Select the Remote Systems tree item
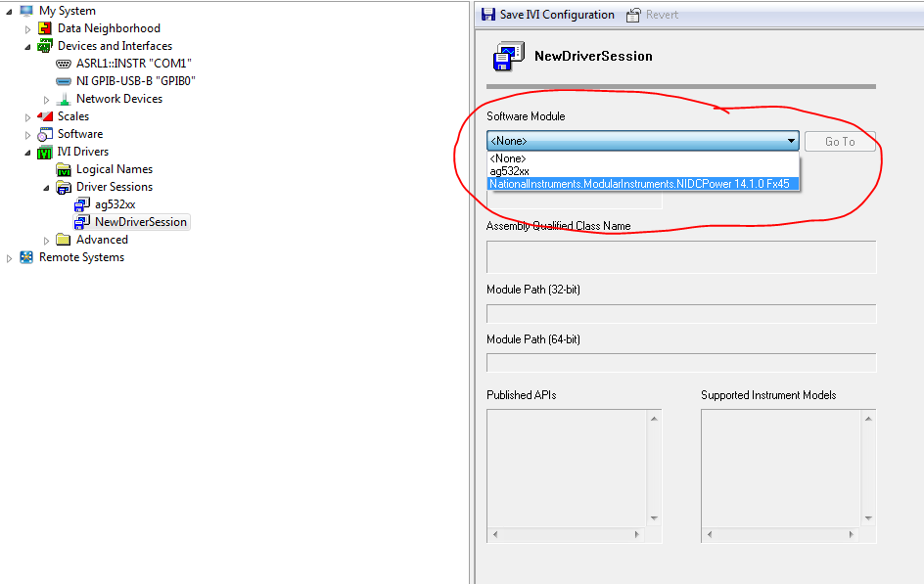Screen dimensions: 924x584 pyautogui.click(x=81, y=257)
